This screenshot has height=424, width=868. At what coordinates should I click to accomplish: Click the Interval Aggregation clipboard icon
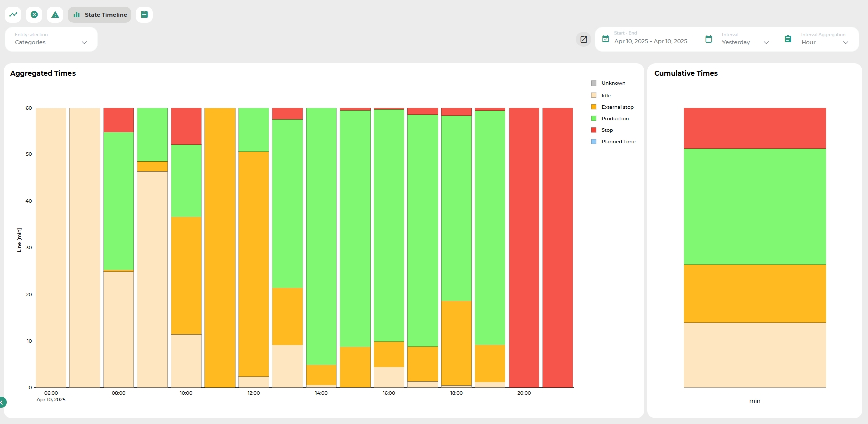point(788,39)
